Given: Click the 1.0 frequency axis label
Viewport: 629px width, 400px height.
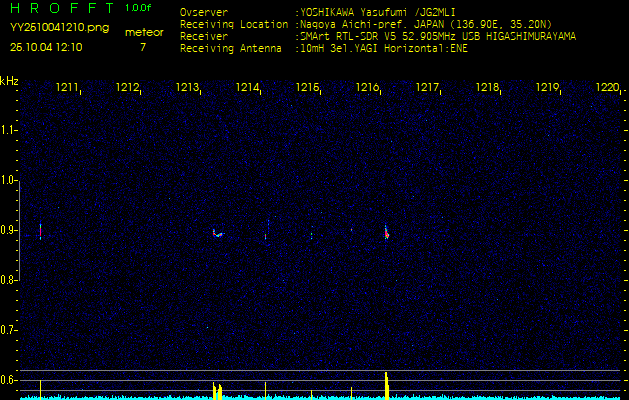Looking at the screenshot, I should 9,180.
